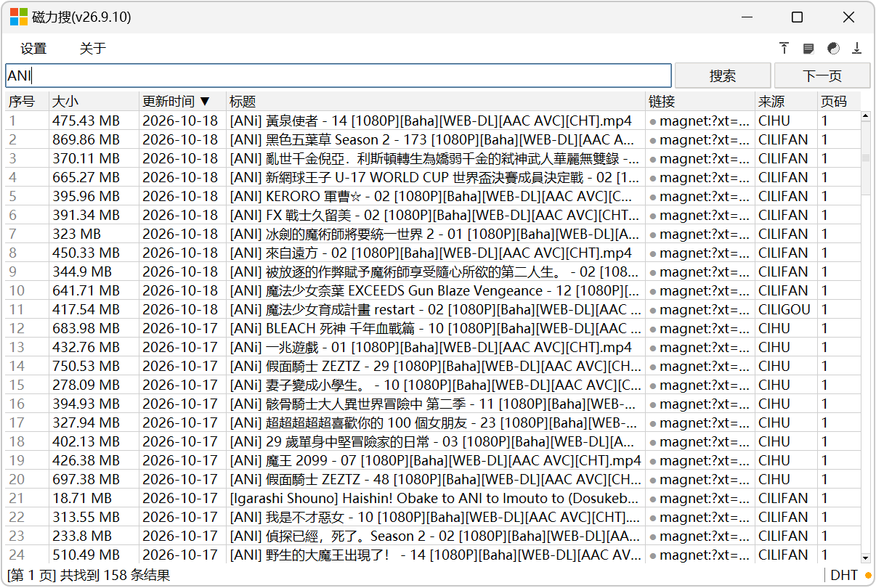Viewport: 876px width, 588px height.
Task: Click the scrollbar down arrow
Action: (866, 558)
